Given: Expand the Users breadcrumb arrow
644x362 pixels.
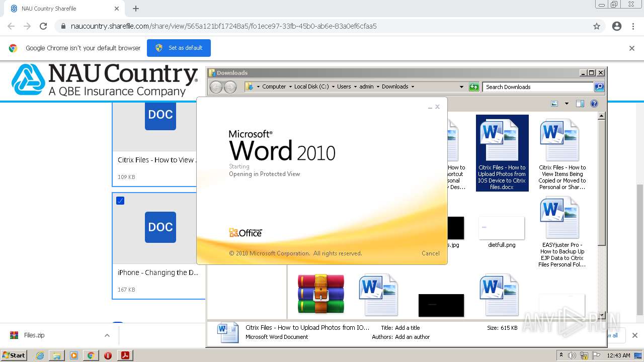Looking at the screenshot, I should (x=355, y=86).
